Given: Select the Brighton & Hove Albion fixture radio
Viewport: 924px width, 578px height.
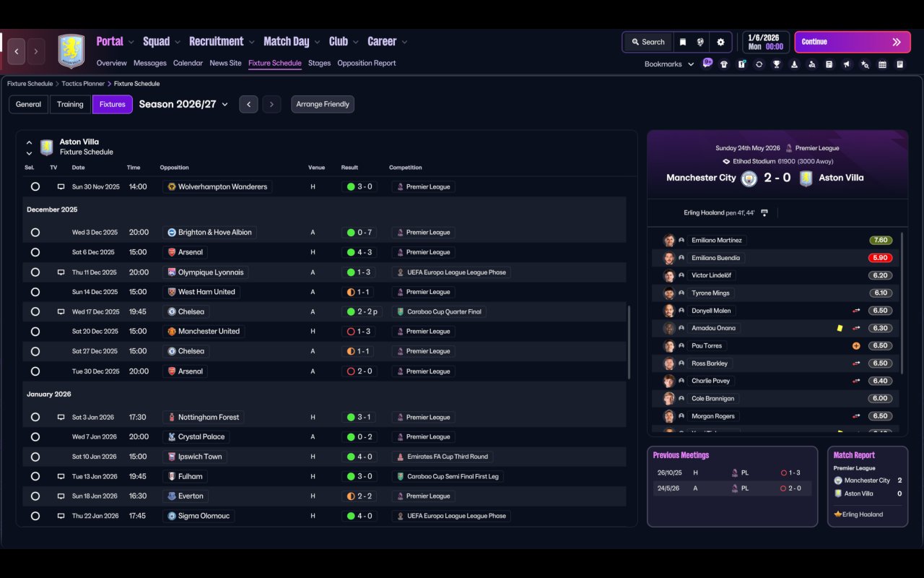Looking at the screenshot, I should [35, 233].
